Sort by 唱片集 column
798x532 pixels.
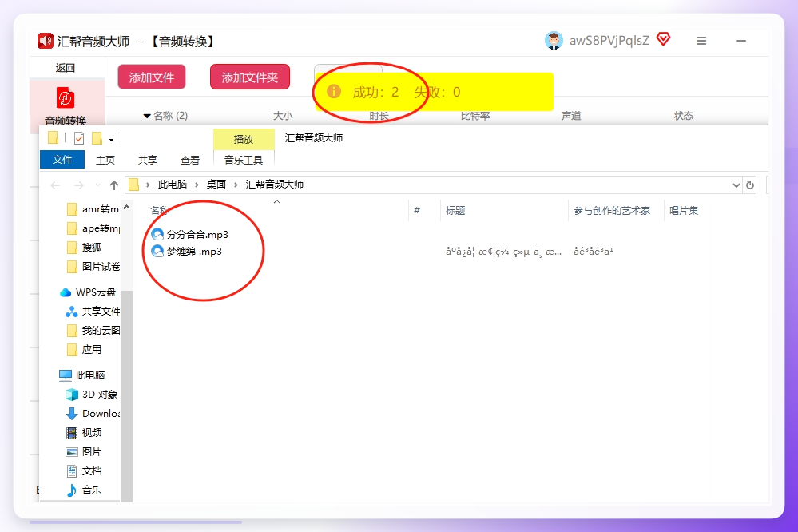pyautogui.click(x=684, y=210)
